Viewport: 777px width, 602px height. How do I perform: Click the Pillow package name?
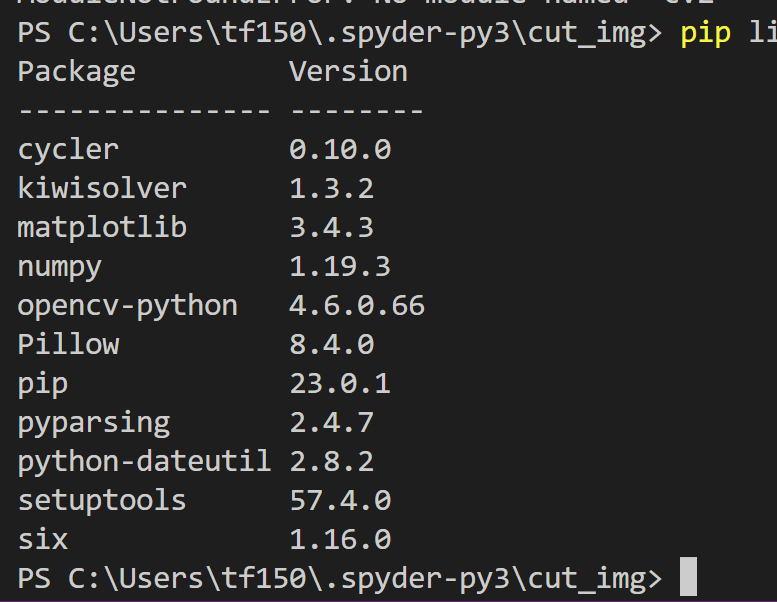[68, 344]
